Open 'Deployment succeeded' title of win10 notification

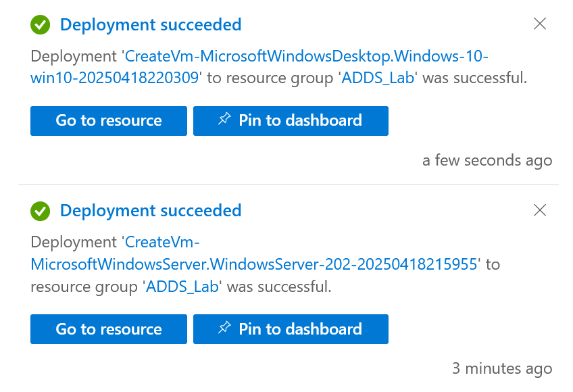(x=151, y=25)
